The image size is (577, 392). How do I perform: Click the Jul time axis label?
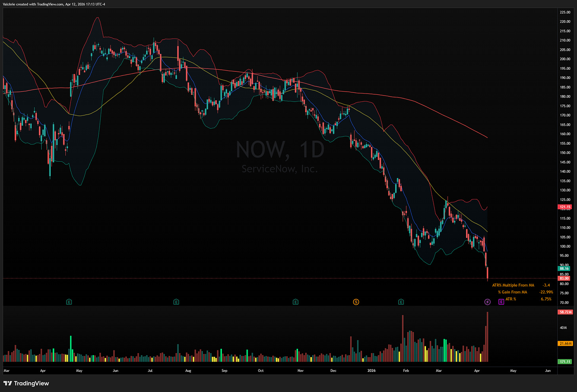150,371
